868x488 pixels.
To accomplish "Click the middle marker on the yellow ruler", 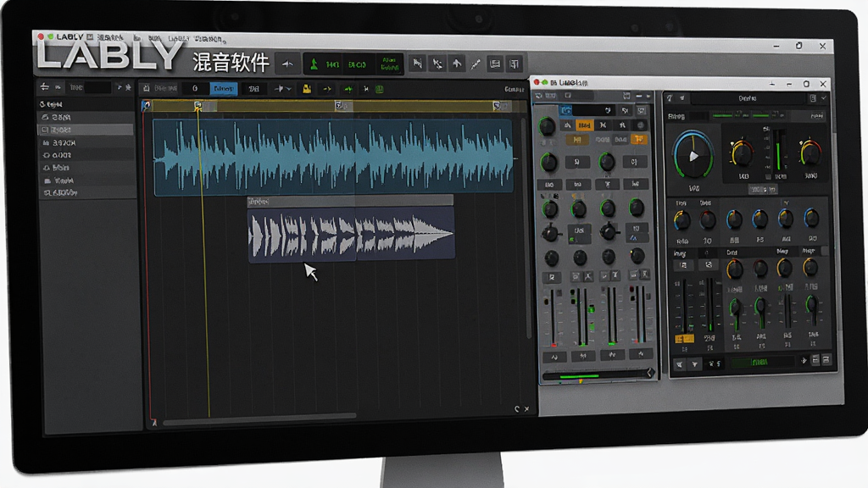I will coord(340,105).
